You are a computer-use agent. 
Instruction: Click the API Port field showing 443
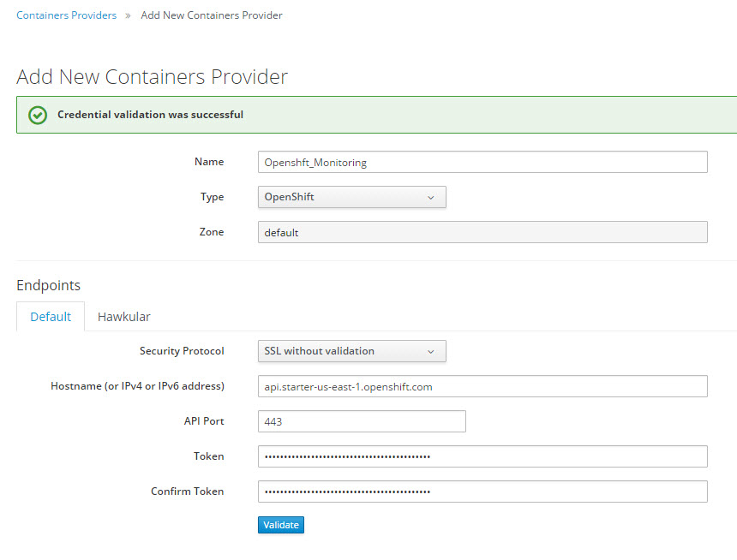[x=361, y=421]
